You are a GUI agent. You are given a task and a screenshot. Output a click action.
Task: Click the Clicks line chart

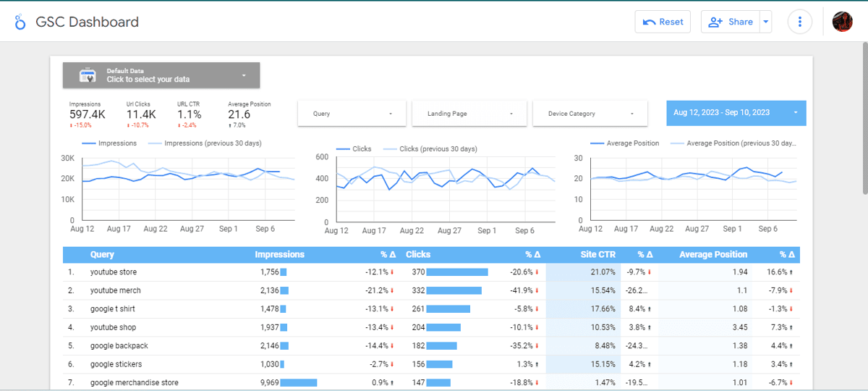(x=436, y=189)
